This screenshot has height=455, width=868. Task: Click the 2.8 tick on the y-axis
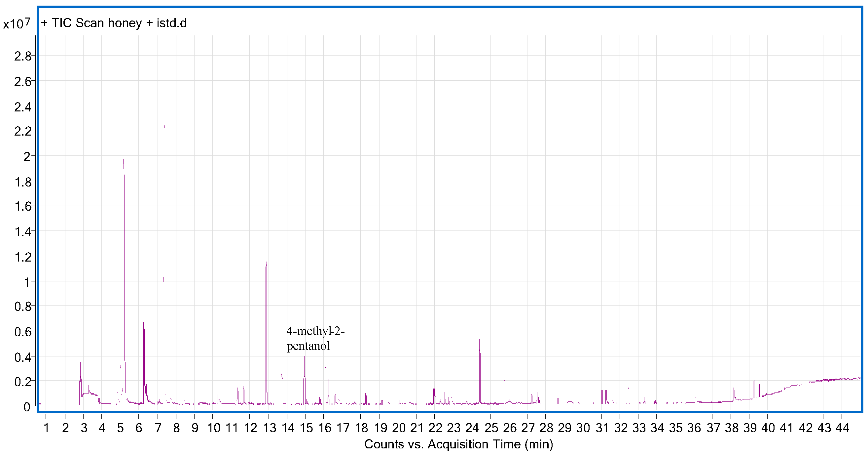coord(22,56)
